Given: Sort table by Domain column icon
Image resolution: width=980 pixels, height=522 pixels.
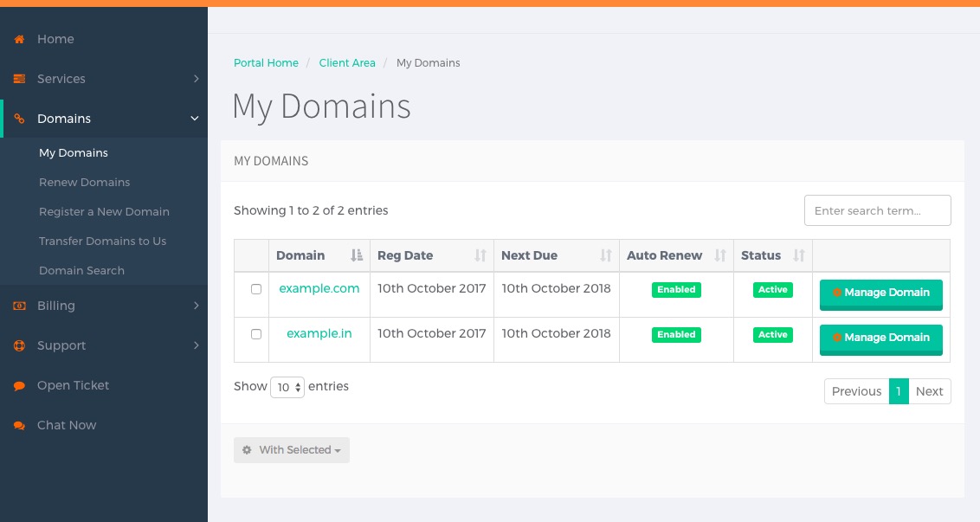Looking at the screenshot, I should tap(357, 255).
